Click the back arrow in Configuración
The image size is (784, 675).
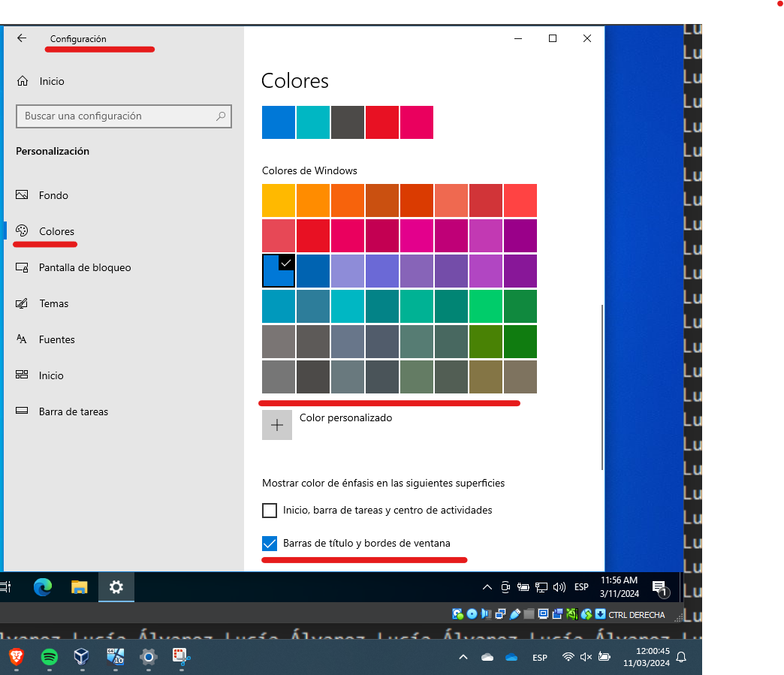(21, 38)
